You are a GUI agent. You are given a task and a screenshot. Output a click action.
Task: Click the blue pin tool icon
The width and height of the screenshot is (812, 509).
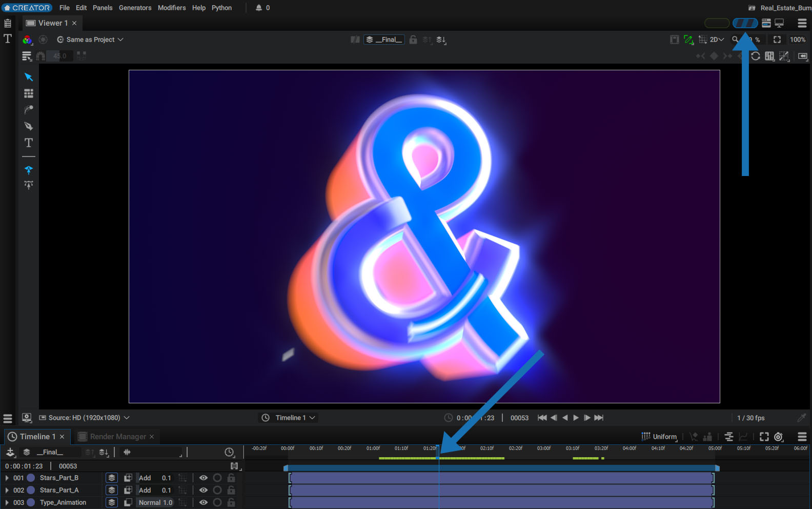pyautogui.click(x=29, y=170)
